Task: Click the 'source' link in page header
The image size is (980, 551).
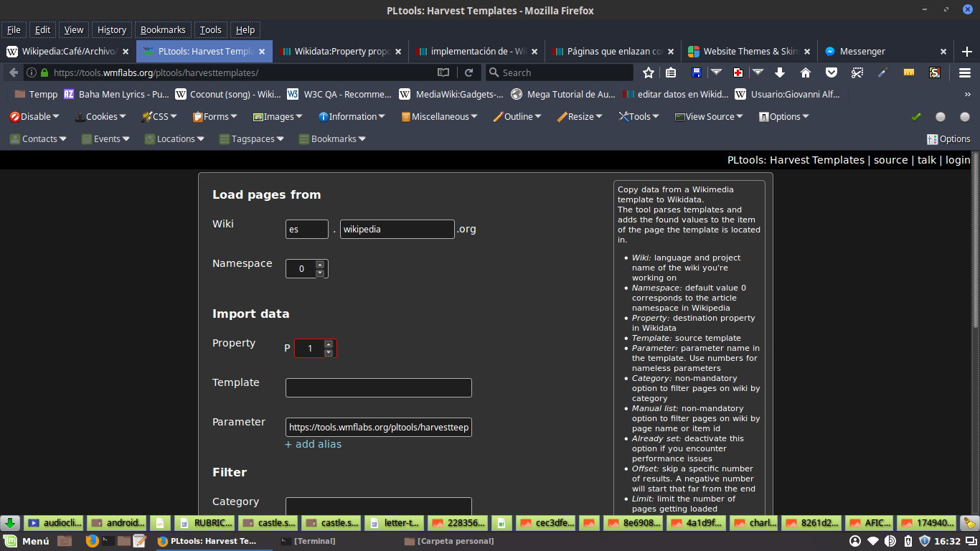Action: pyautogui.click(x=891, y=160)
